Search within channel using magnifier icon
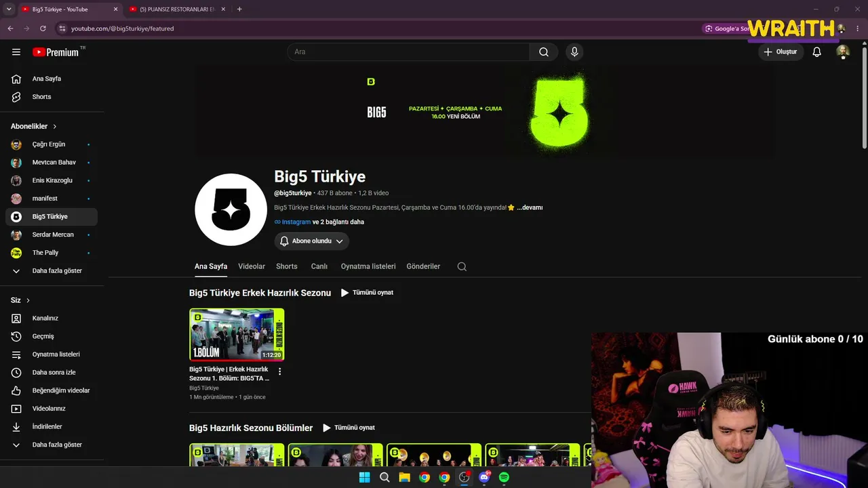Image resolution: width=868 pixels, height=488 pixels. [462, 266]
